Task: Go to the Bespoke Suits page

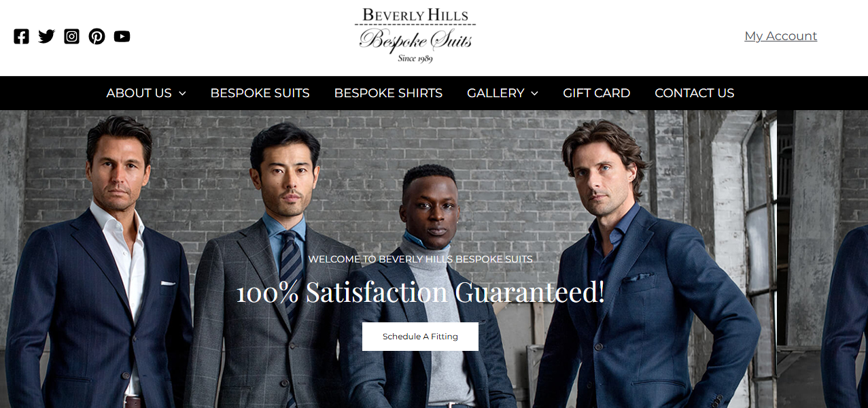Action: click(x=260, y=93)
